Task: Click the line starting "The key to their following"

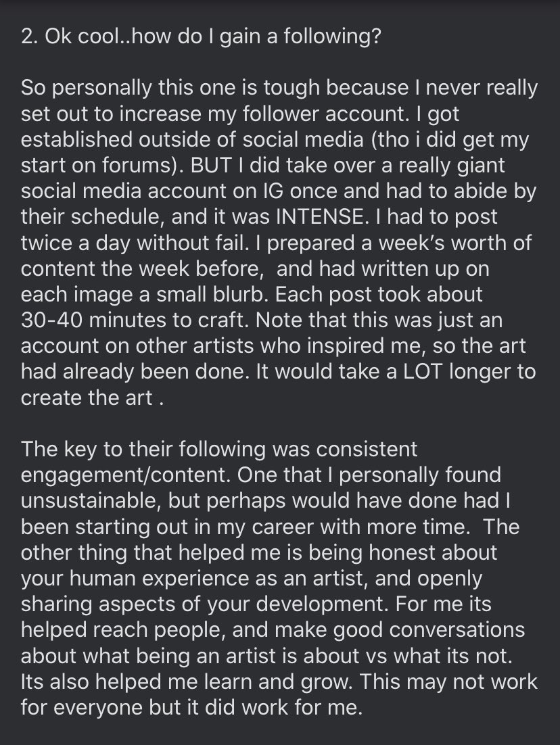Action: point(219,449)
